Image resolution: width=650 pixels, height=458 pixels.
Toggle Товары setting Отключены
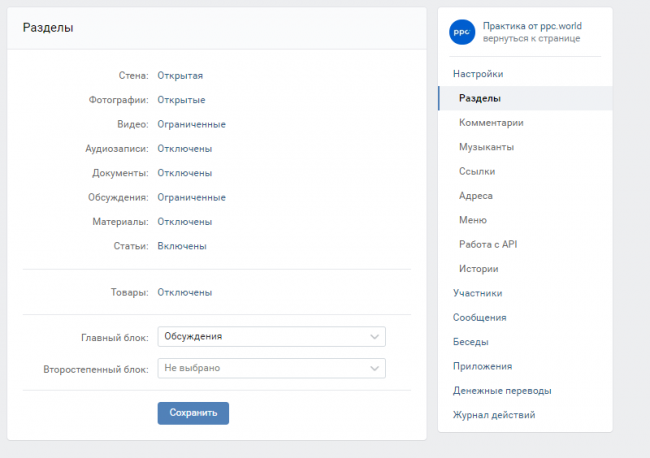[184, 293]
